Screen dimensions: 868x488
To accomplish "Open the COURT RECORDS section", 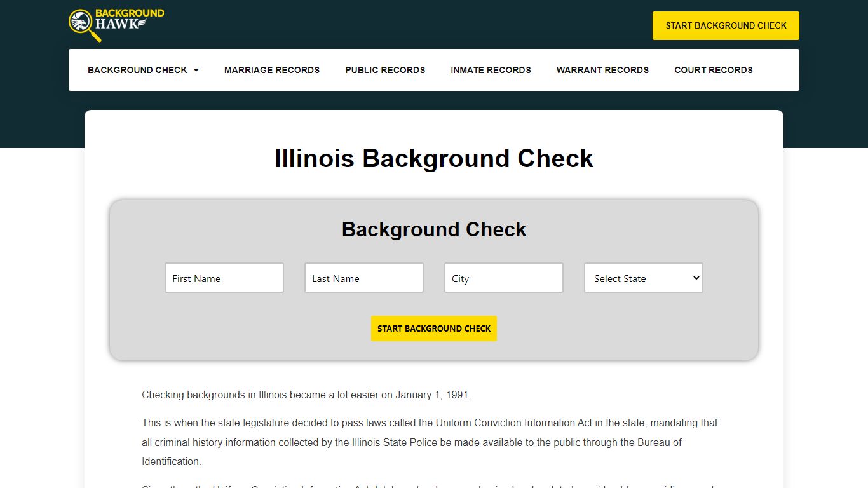I will (x=714, y=70).
